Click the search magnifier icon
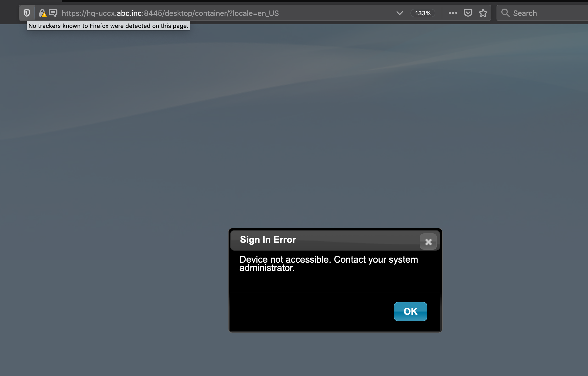This screenshot has width=588, height=376. coord(505,13)
